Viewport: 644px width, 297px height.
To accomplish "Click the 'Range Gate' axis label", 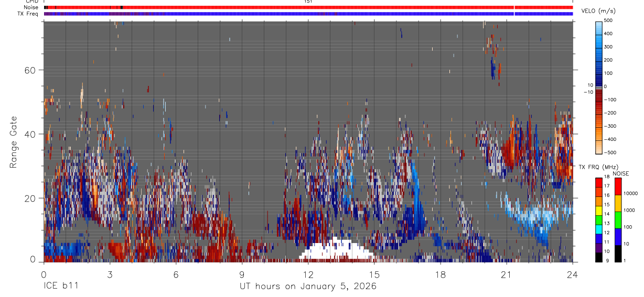I will (x=14, y=141).
